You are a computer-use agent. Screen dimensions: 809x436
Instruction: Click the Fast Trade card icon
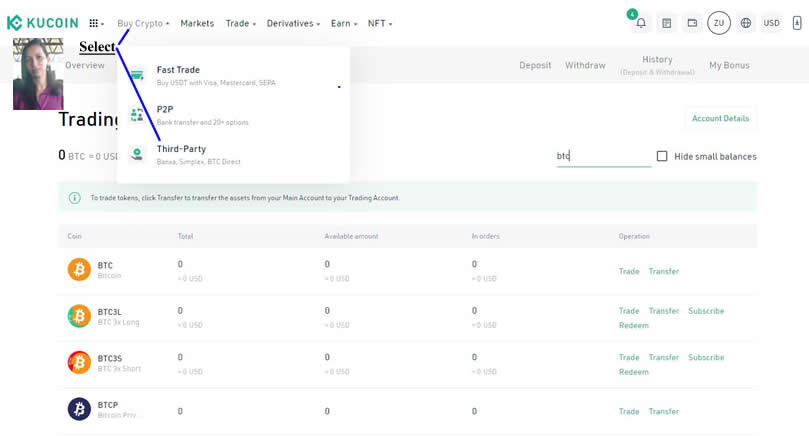point(137,75)
